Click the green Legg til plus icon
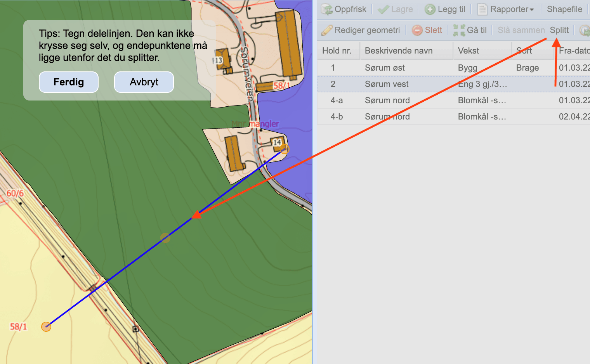 pos(430,9)
